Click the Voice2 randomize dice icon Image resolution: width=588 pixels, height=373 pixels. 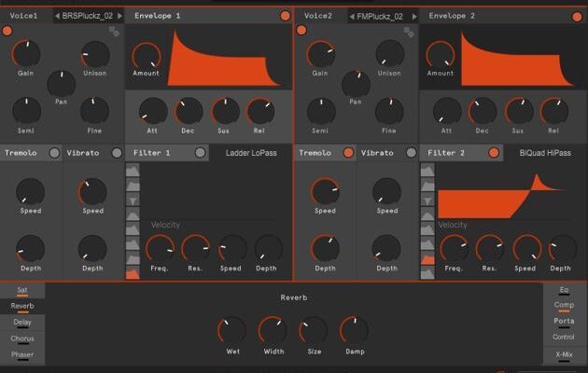tap(407, 32)
